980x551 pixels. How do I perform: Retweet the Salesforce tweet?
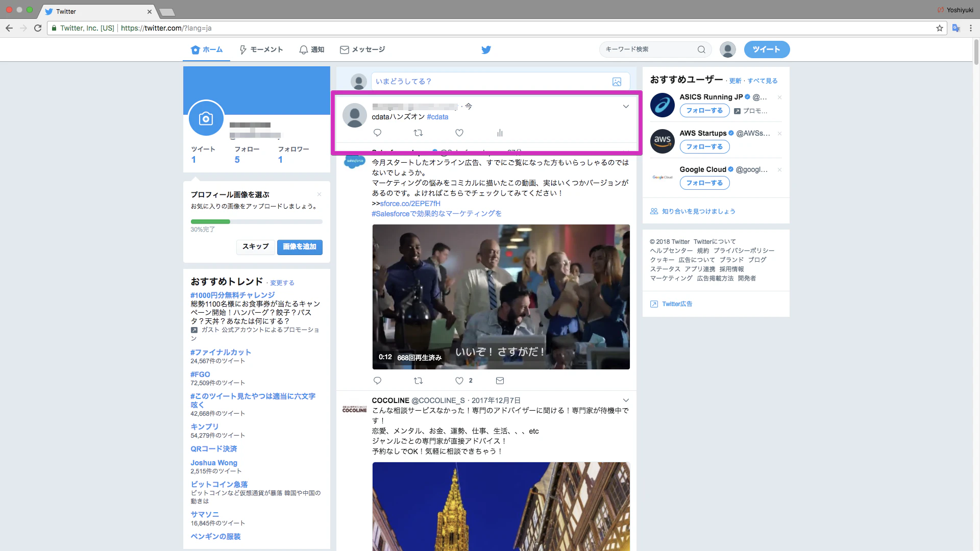[418, 381]
